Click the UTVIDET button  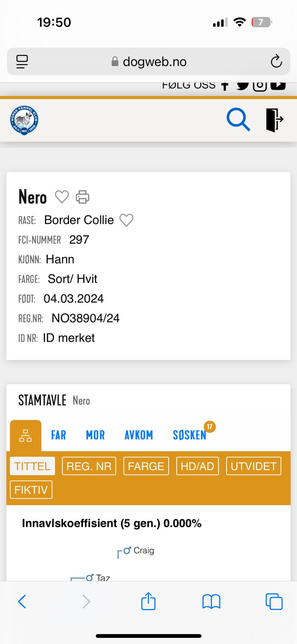point(254,466)
